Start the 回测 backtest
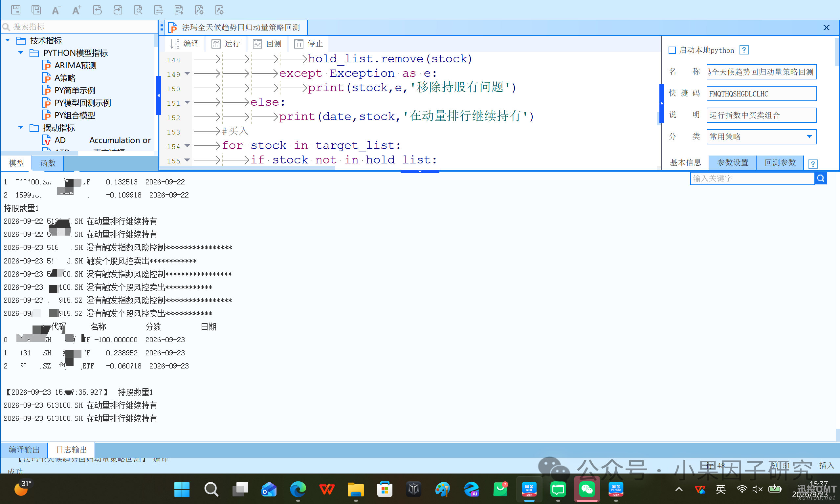 (x=267, y=44)
